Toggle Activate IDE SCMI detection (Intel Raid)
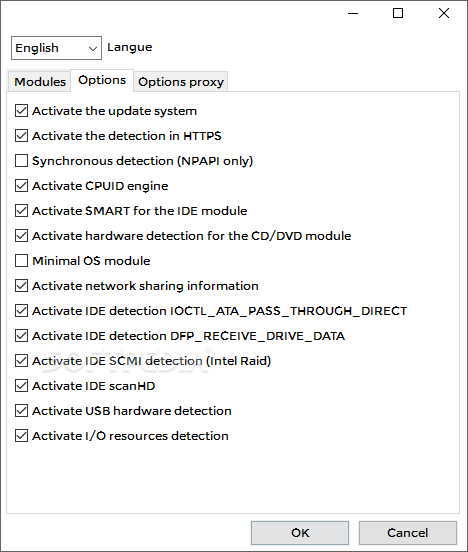This screenshot has height=552, width=468. coord(21,360)
